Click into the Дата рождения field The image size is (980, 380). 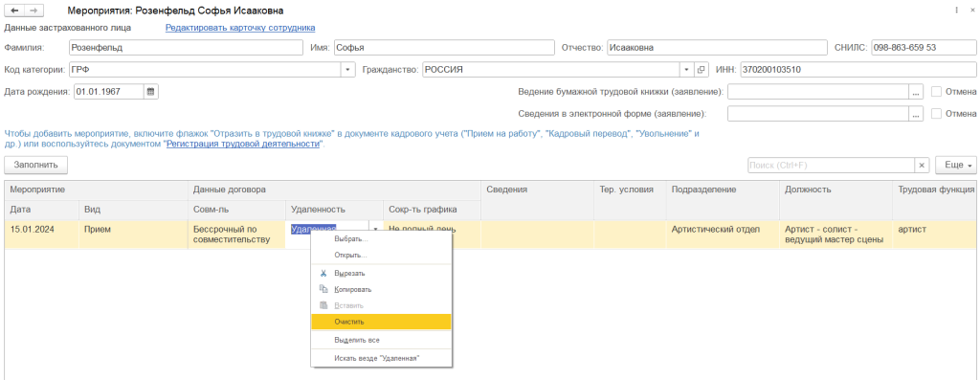(x=109, y=92)
